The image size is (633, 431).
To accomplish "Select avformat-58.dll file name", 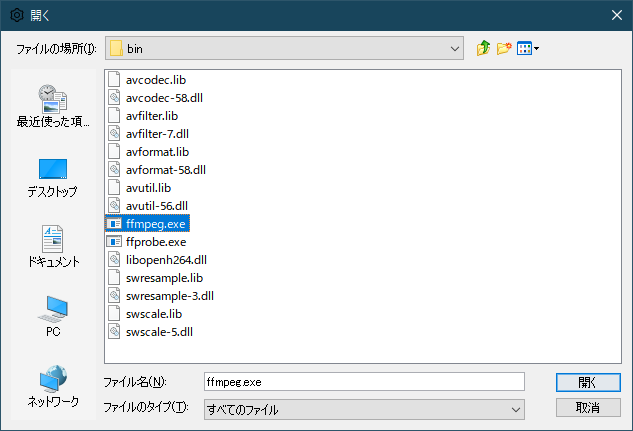I will pyautogui.click(x=166, y=170).
